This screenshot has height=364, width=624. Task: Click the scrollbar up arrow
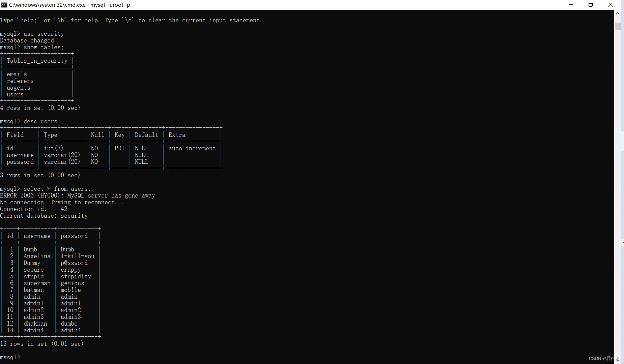618,13
